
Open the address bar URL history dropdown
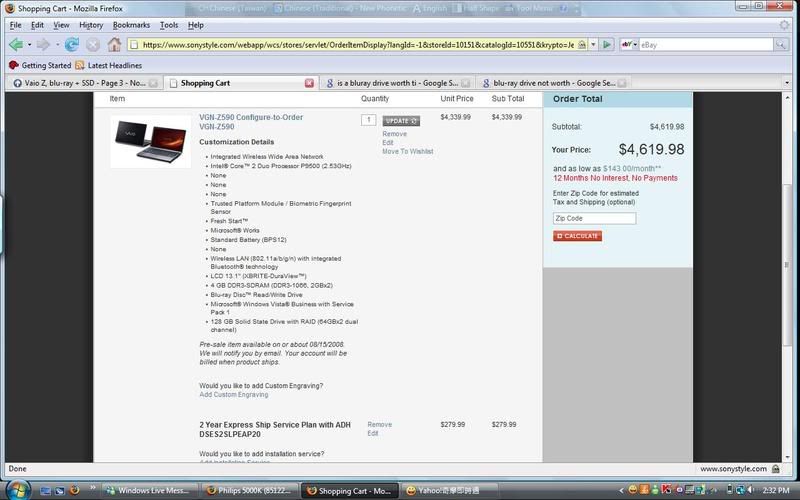point(593,45)
